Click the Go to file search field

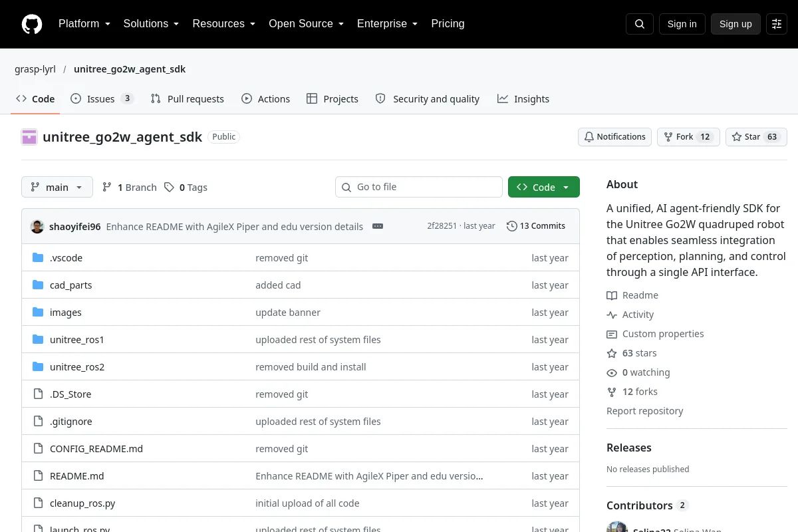(x=419, y=188)
